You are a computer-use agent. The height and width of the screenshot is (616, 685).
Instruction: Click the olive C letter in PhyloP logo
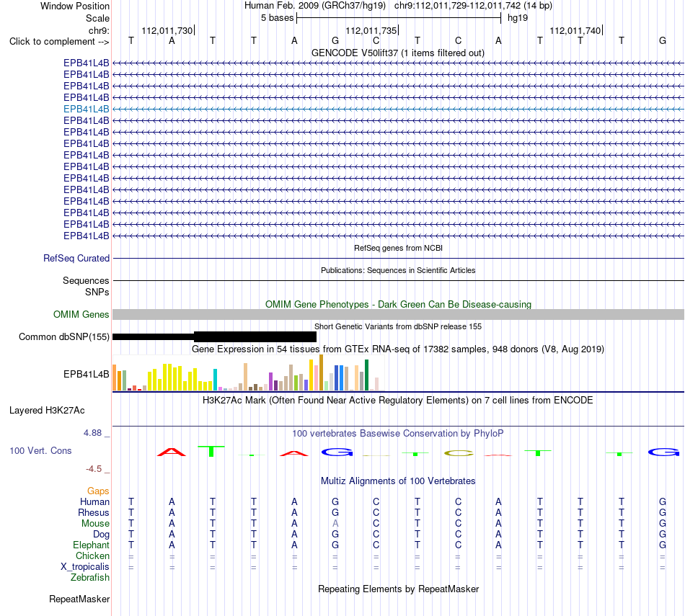(459, 453)
